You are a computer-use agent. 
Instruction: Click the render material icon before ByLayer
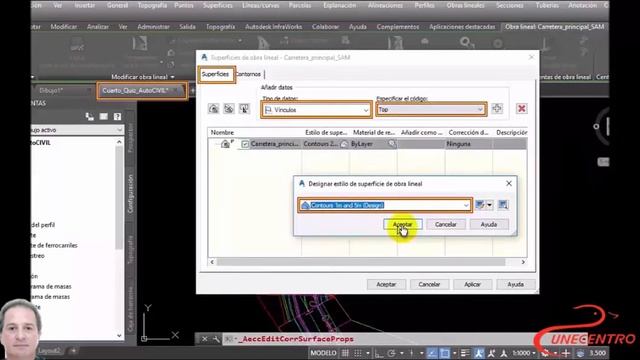click(x=345, y=144)
